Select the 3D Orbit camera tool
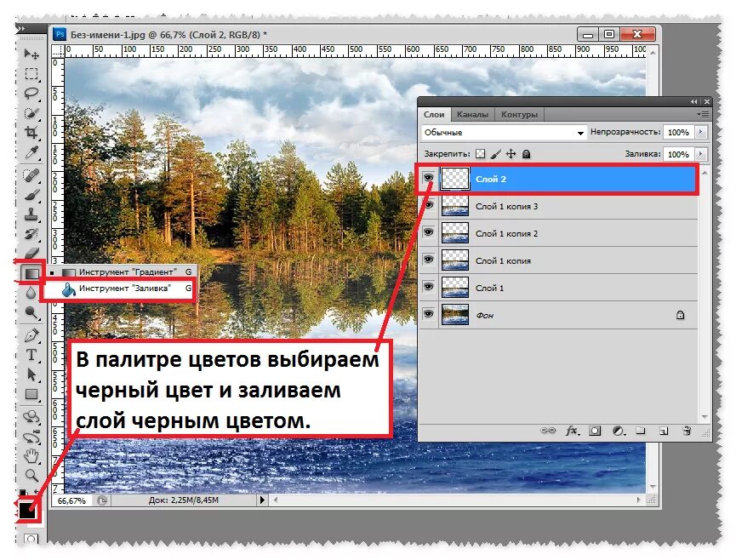The height and width of the screenshot is (560, 736). [31, 437]
